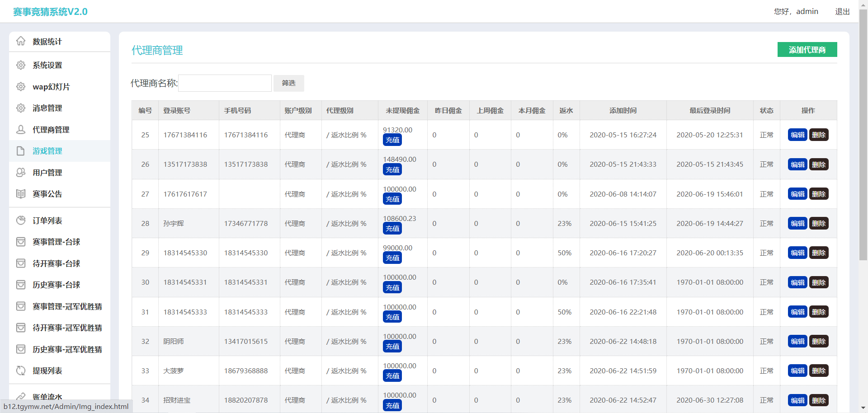868x413 pixels.
Task: Click 充值 for agent number 25
Action: [392, 140]
